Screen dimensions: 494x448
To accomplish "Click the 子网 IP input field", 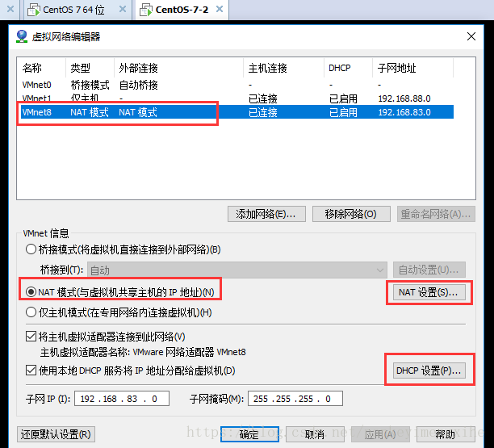I will pos(122,399).
